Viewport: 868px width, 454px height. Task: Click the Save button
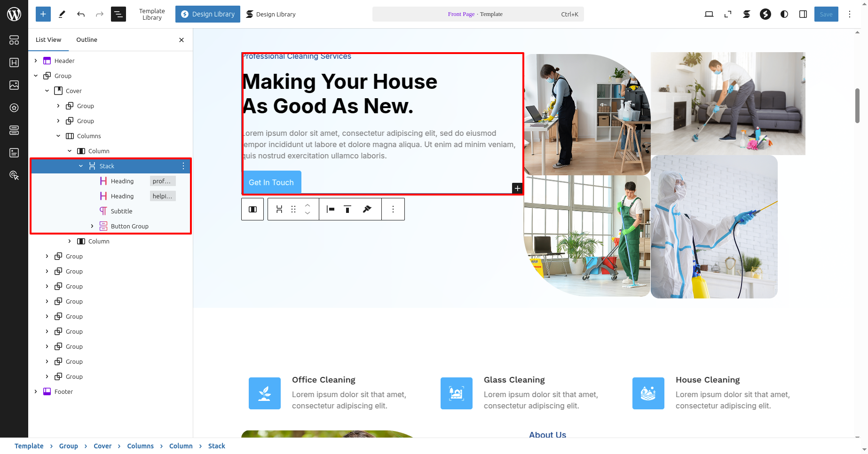[826, 14]
